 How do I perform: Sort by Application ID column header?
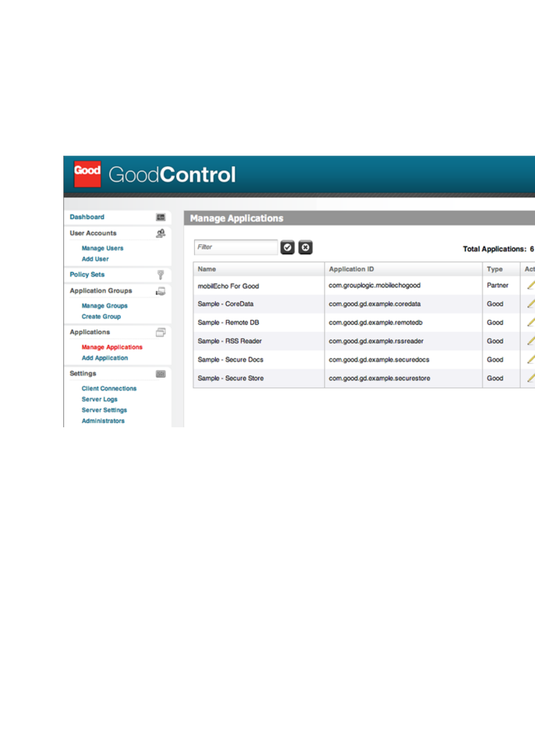(403, 269)
